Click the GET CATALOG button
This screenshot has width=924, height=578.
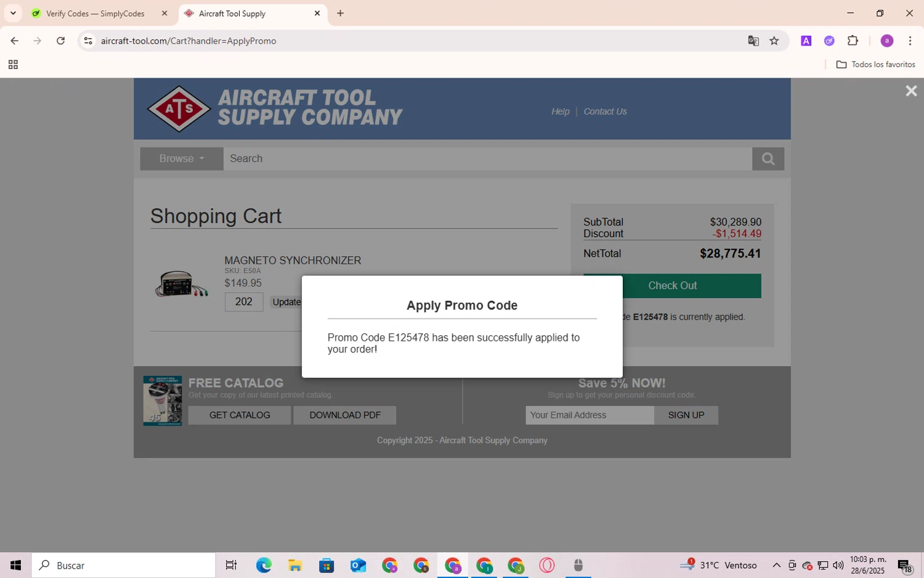pos(240,415)
